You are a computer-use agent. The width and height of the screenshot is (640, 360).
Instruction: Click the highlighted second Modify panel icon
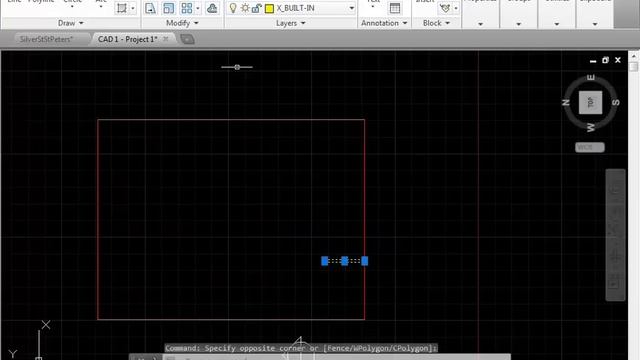168,8
